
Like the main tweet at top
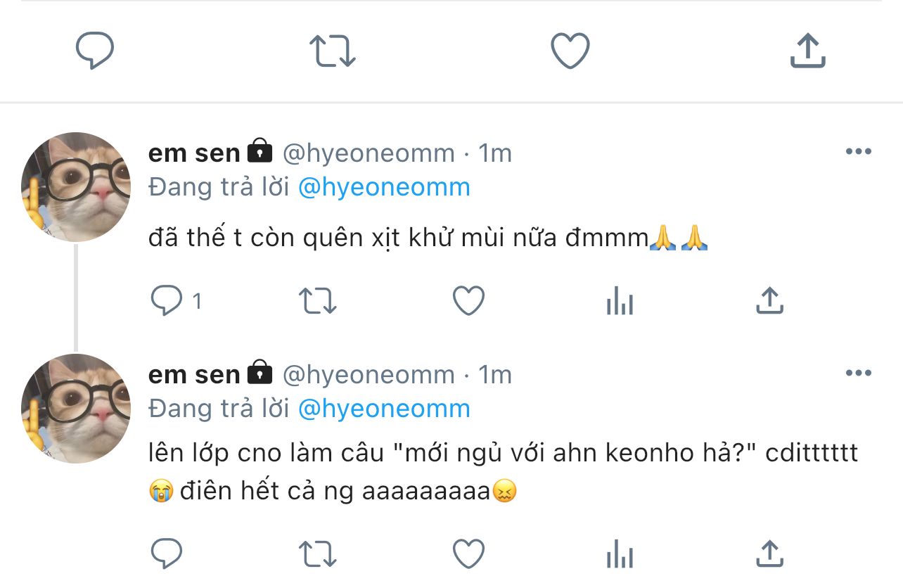[570, 51]
